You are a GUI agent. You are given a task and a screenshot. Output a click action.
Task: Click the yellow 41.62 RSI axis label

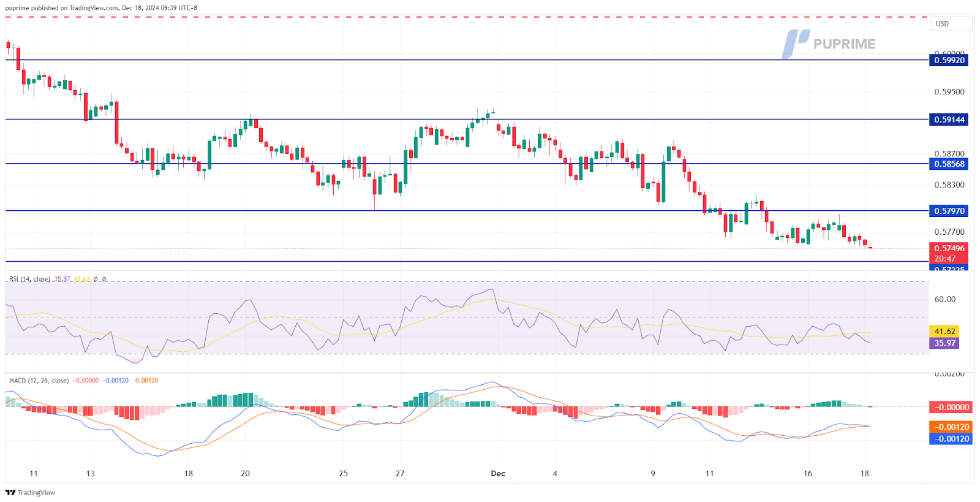pos(944,331)
